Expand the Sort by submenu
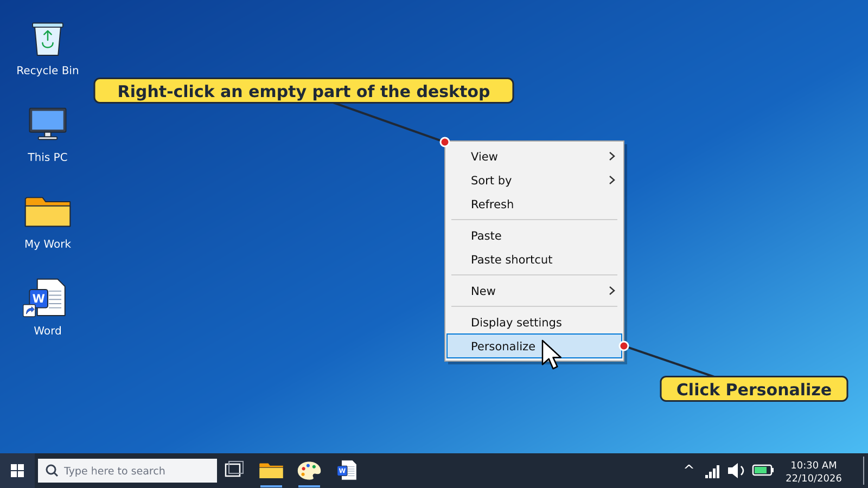868x488 pixels. point(534,180)
